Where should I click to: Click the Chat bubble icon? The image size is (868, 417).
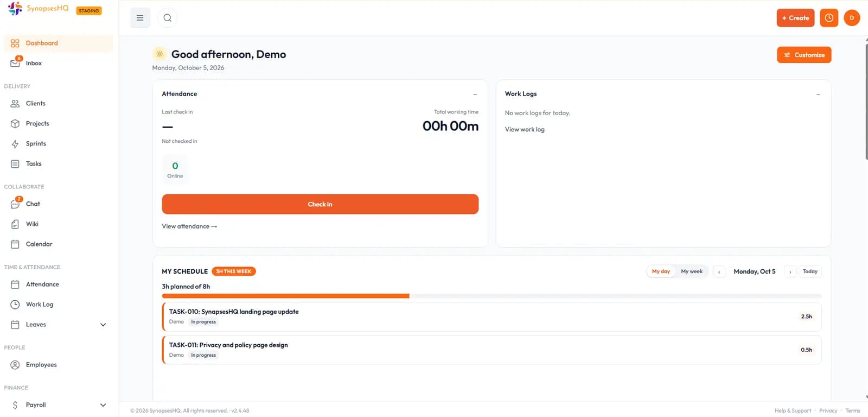15,204
